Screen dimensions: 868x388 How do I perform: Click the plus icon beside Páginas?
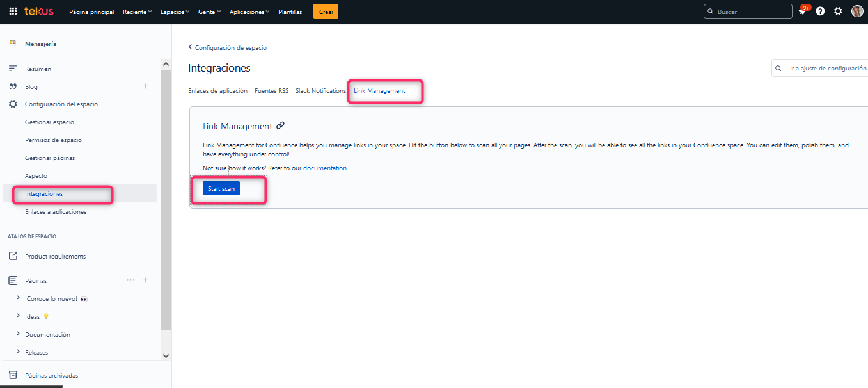[145, 280]
